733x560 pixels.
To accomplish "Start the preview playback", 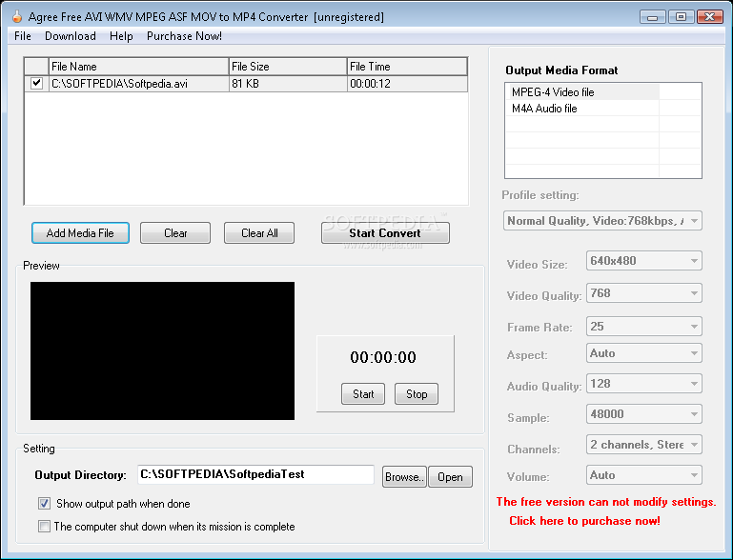I will (363, 393).
